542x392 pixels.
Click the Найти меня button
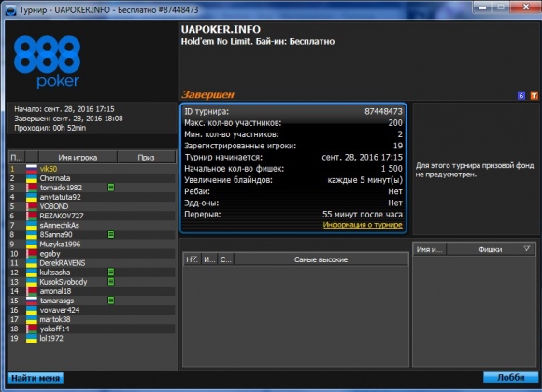click(x=36, y=378)
